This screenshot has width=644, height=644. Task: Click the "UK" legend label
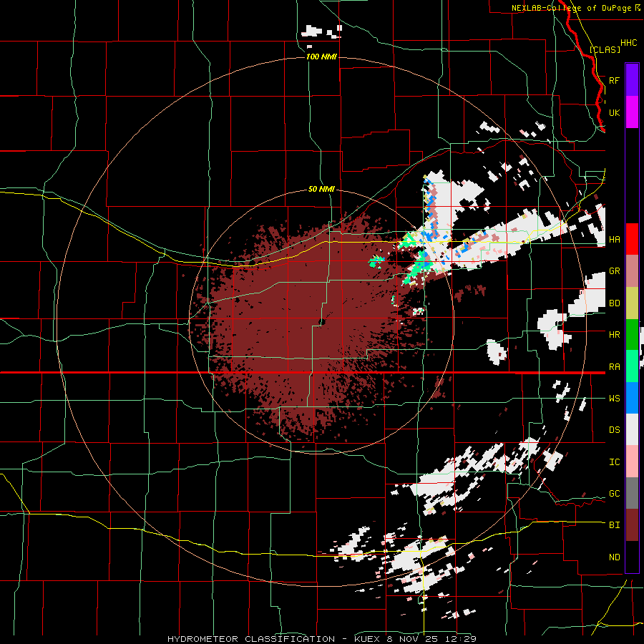614,112
